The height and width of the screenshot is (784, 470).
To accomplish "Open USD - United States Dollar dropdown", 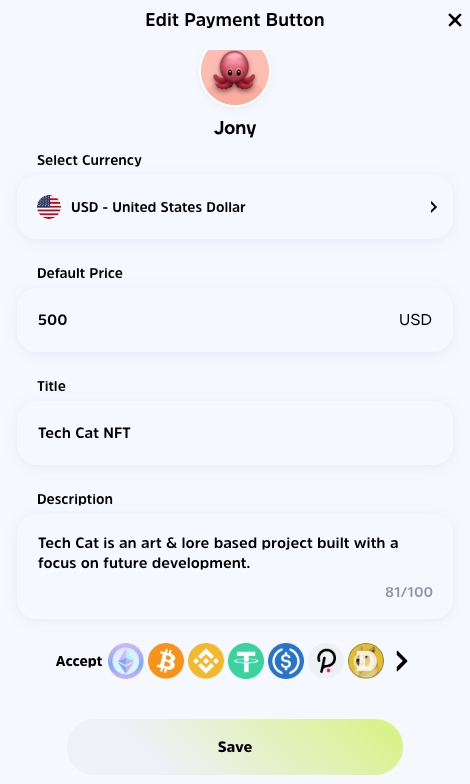I will point(235,207).
